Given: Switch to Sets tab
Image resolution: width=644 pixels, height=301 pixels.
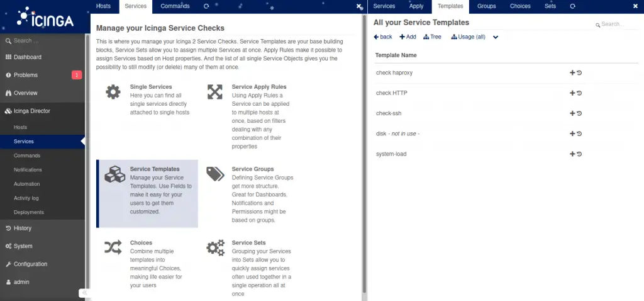Looking at the screenshot, I should click(x=550, y=6).
